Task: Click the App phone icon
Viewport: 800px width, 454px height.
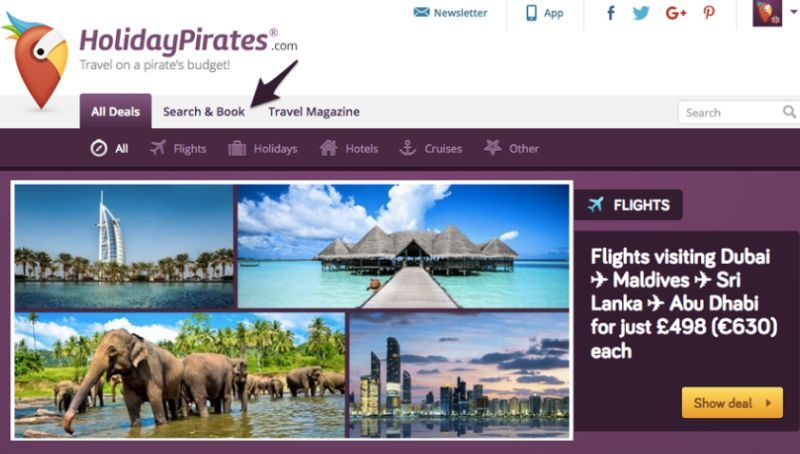Action: tap(531, 13)
